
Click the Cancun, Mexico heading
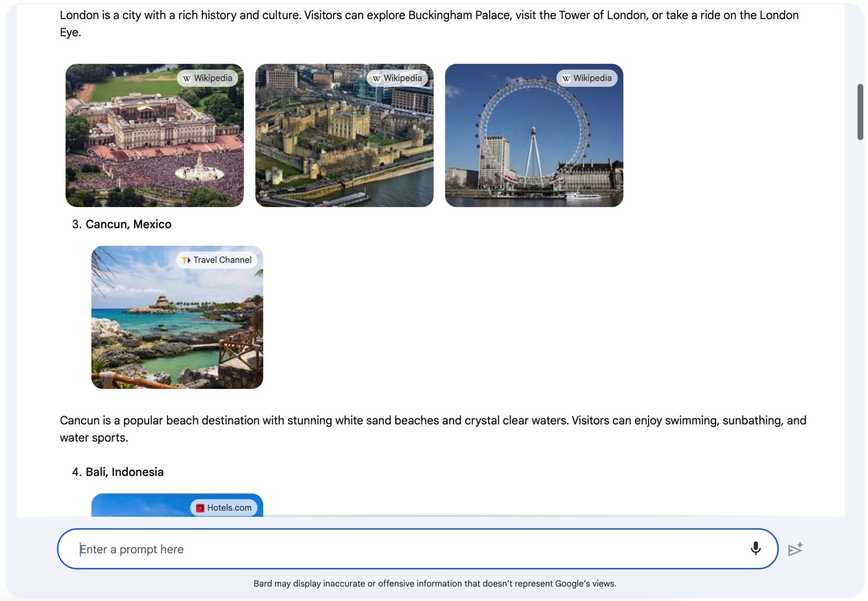click(x=129, y=224)
